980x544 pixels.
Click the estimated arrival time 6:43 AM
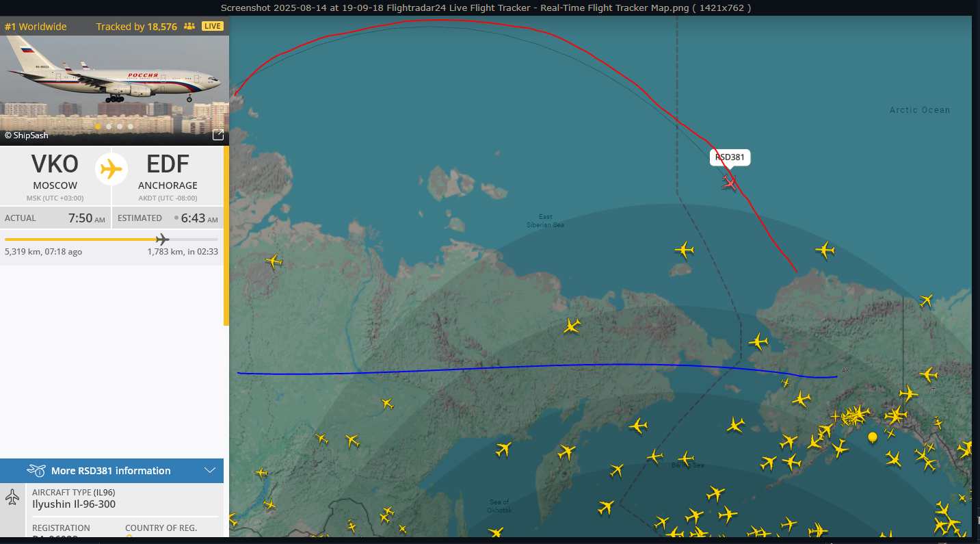tap(199, 219)
